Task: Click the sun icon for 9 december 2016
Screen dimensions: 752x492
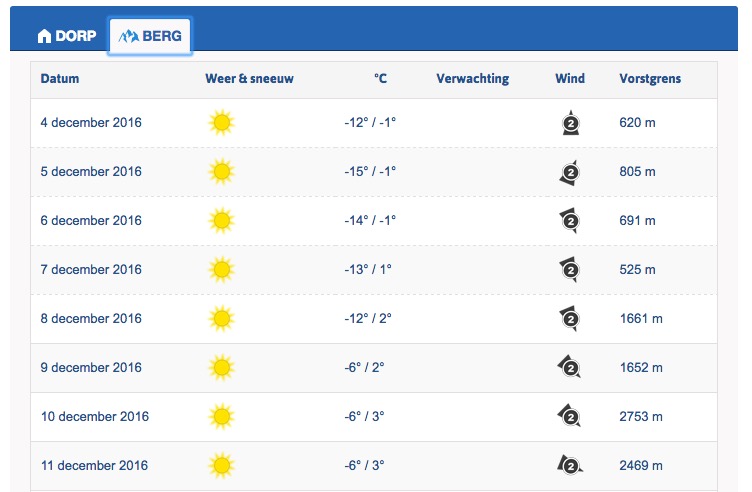Action: (x=222, y=368)
